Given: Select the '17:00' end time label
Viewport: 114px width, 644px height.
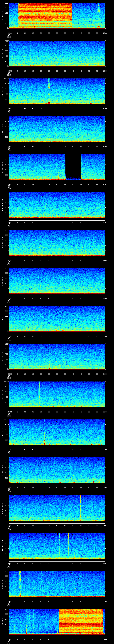Looking at the screenshot, I should tap(105, 109).
